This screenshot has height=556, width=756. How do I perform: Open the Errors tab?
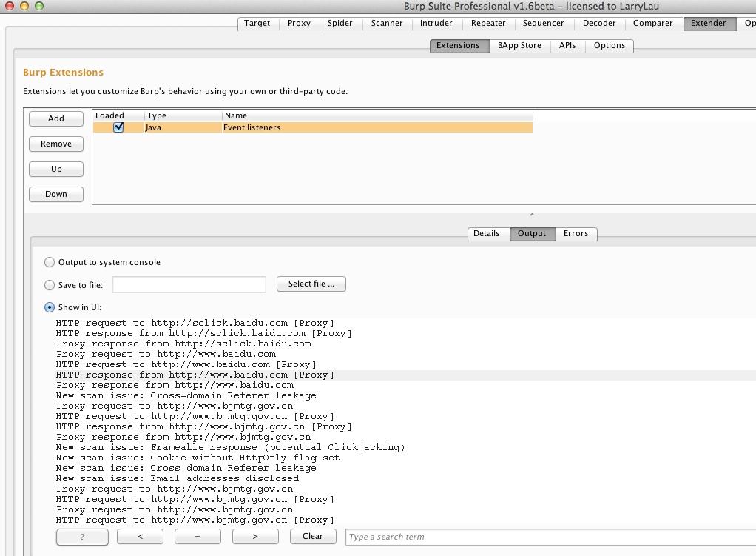pos(576,234)
